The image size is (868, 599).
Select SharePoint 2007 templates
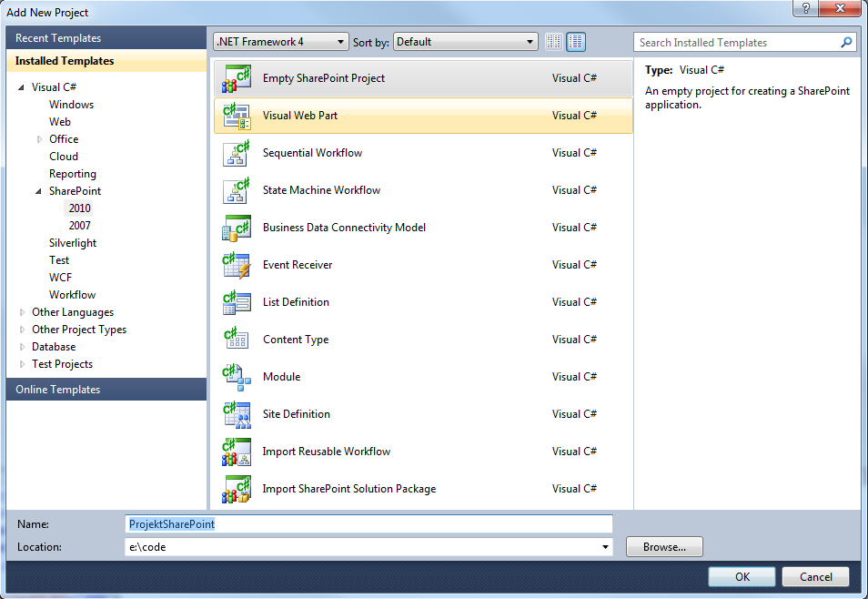coord(80,226)
